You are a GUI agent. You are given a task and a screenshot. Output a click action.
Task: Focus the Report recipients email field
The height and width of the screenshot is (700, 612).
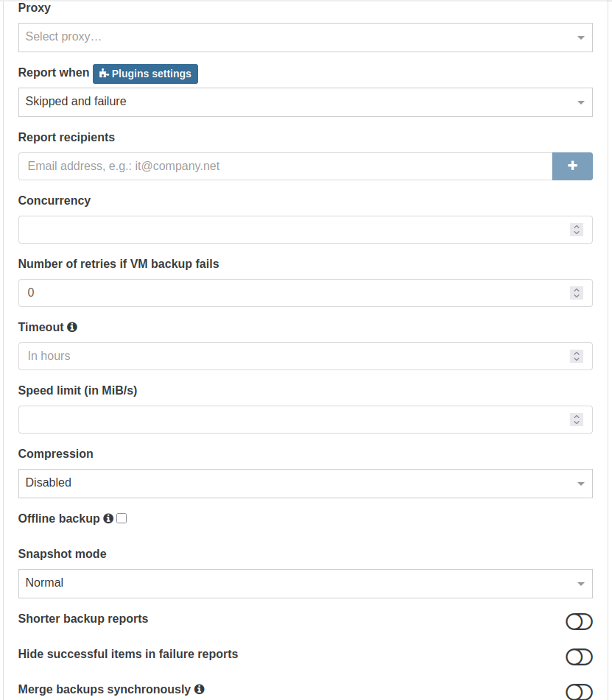[x=285, y=166]
